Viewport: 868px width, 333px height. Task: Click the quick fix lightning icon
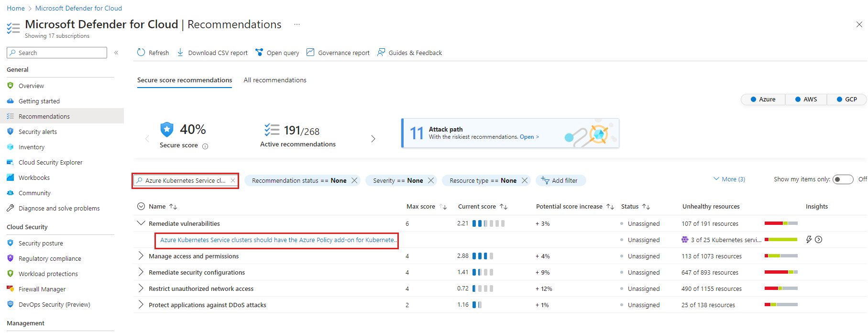coord(809,240)
